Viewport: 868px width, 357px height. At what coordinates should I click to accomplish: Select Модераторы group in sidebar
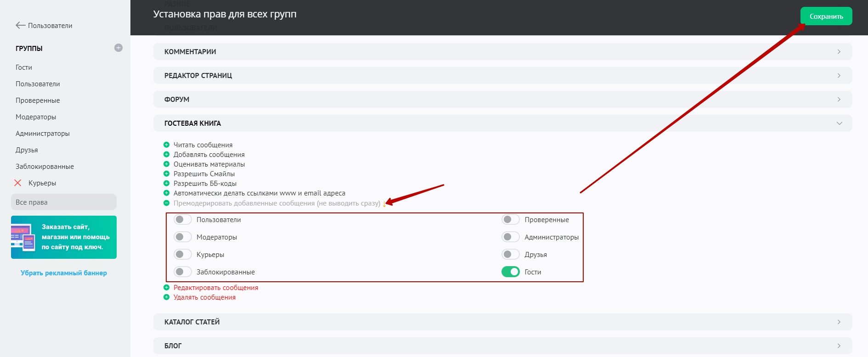click(x=36, y=117)
